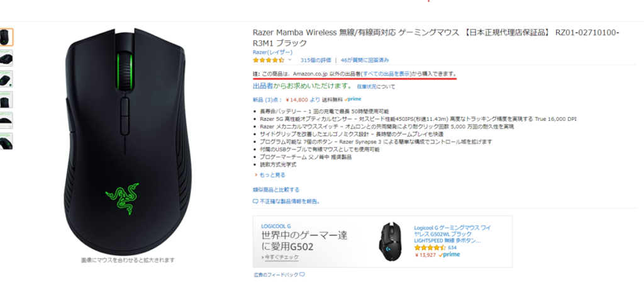
Task: Open the star rating dropdown arrow
Action: [289, 60]
